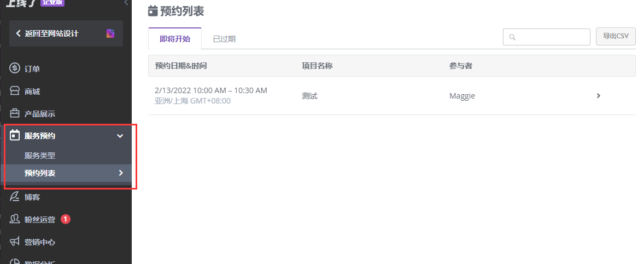
Task: Open the 测试 booking on 2/13/2022
Action: click(x=392, y=95)
